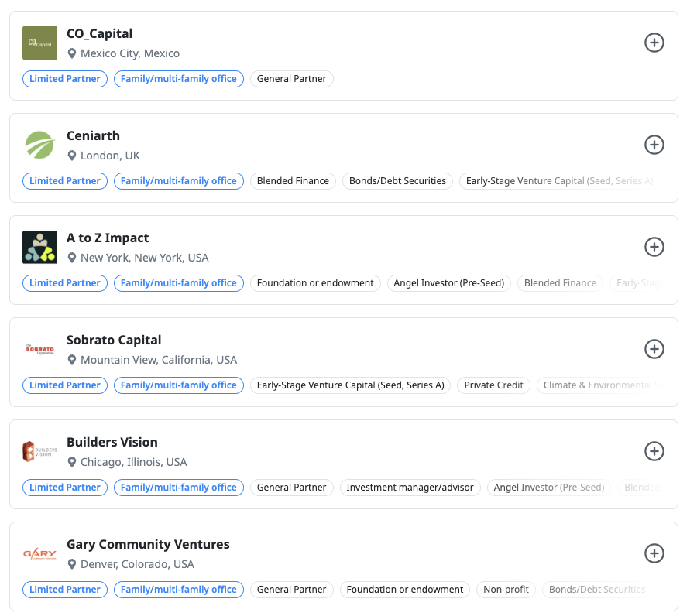Screen dimensions: 697x616
Task: Select Blended Finance tag on A to Z Impact
Action: click(560, 283)
